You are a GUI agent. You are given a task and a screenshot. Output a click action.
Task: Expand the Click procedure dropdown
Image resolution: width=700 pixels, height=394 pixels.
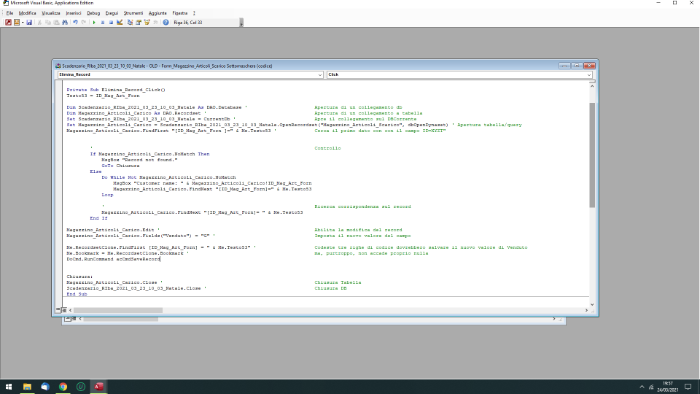coord(589,75)
